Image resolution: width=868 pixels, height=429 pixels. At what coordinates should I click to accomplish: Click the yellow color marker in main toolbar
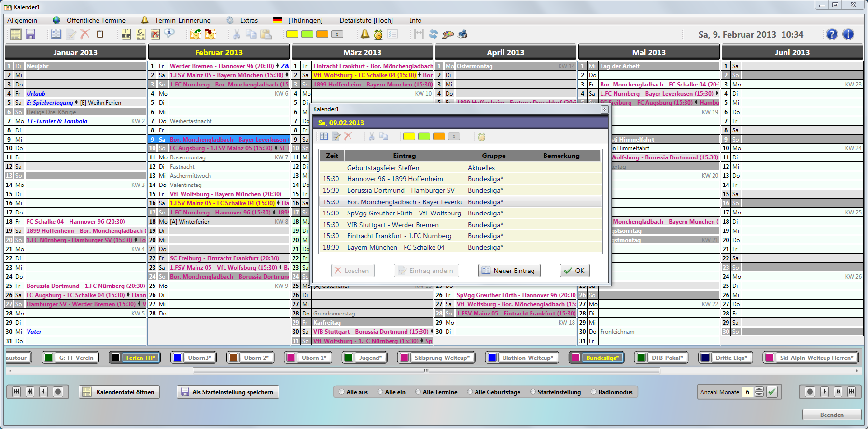(292, 34)
